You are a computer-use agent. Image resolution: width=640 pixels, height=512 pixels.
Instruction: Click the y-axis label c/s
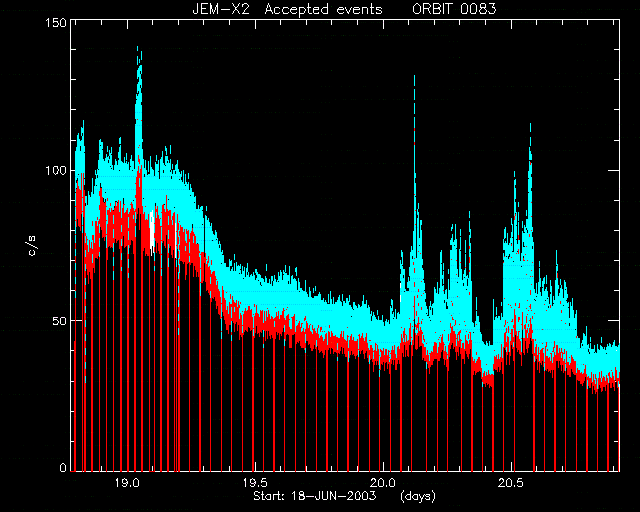(x=32, y=246)
